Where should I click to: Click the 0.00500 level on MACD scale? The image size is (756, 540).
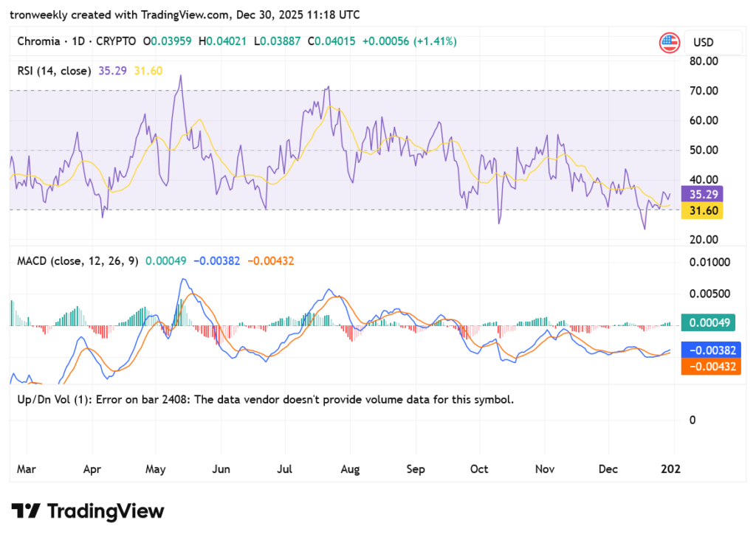point(709,294)
